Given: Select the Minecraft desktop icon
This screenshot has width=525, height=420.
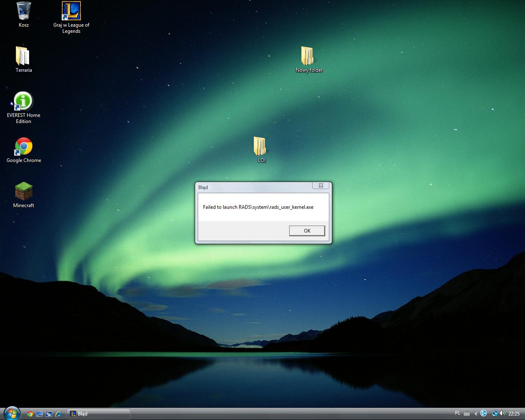Looking at the screenshot, I should 24,195.
